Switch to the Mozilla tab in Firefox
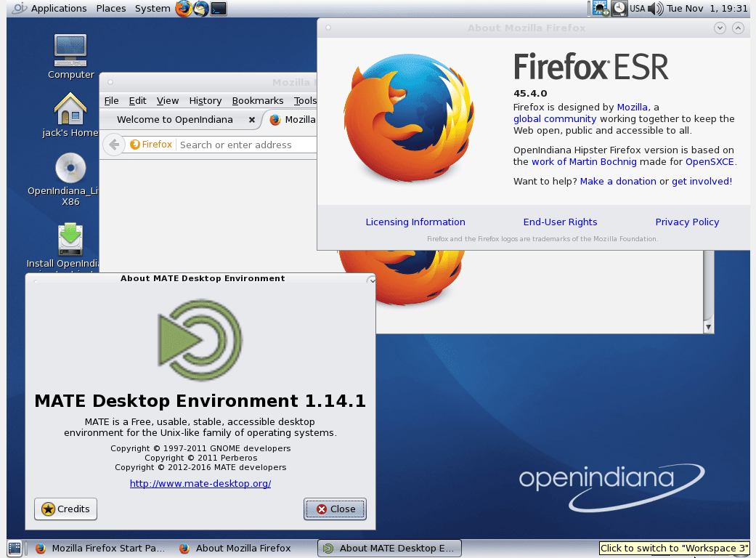The width and height of the screenshot is (756, 558). click(292, 120)
